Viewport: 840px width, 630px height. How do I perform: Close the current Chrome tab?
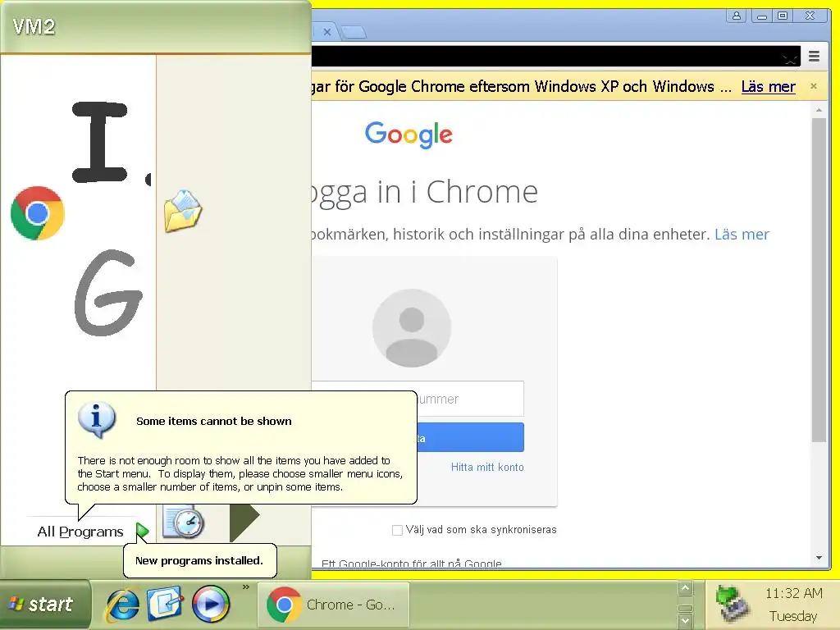pos(326,32)
